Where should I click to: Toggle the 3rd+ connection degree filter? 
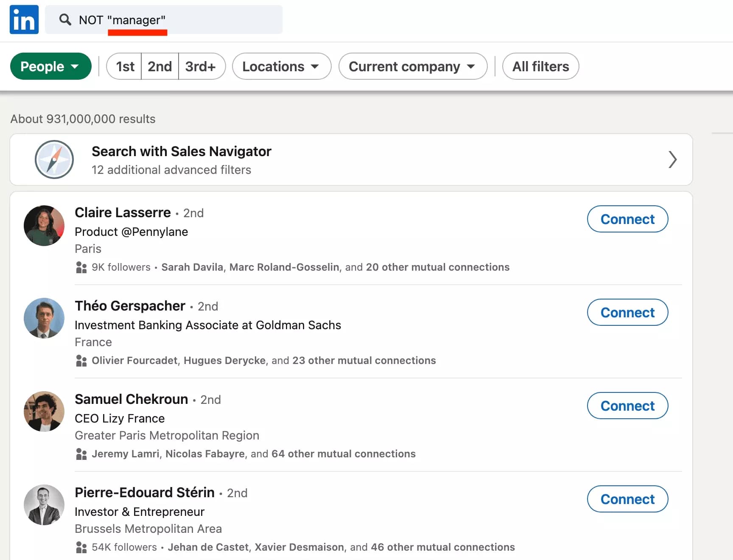[x=201, y=66]
